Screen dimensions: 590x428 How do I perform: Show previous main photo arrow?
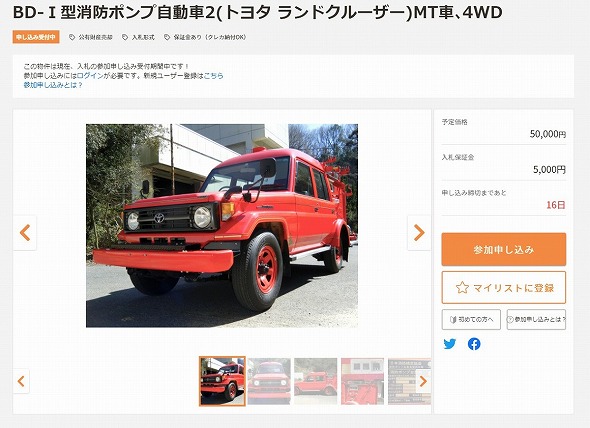click(x=25, y=233)
